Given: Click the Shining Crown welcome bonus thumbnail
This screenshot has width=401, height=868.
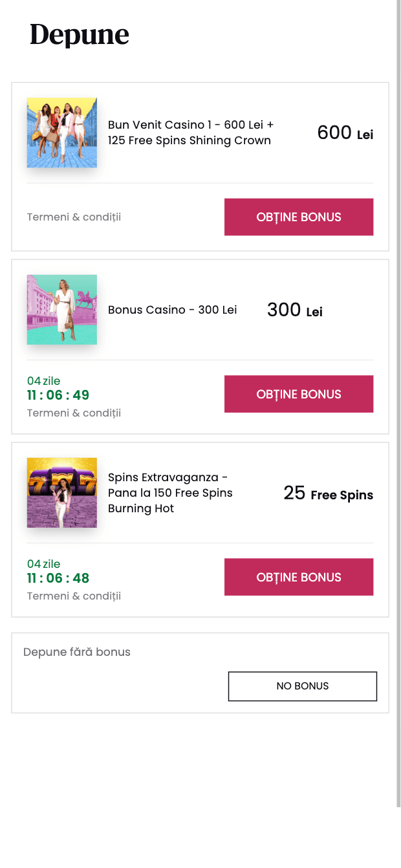Looking at the screenshot, I should click(61, 133).
